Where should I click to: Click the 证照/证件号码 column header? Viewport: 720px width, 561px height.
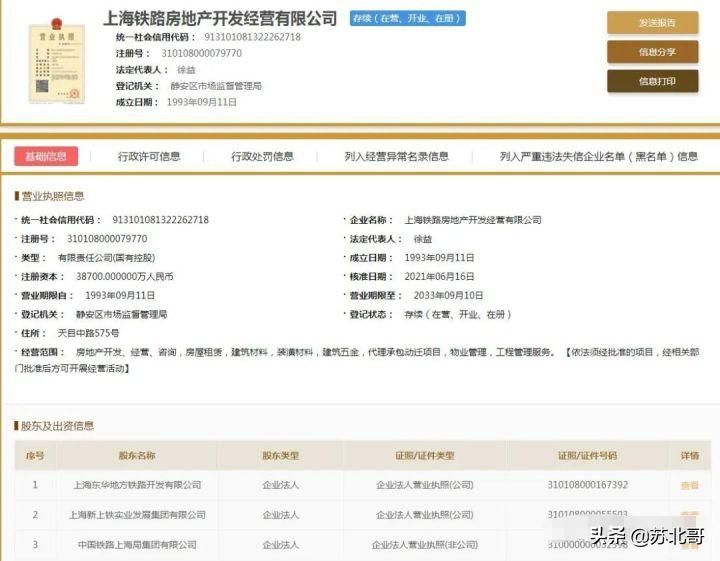click(x=587, y=455)
